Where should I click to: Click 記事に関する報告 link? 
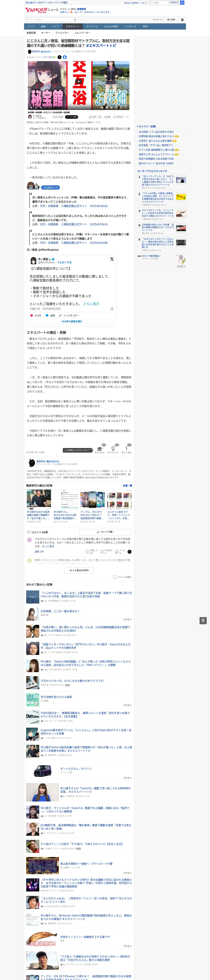pos(36,452)
